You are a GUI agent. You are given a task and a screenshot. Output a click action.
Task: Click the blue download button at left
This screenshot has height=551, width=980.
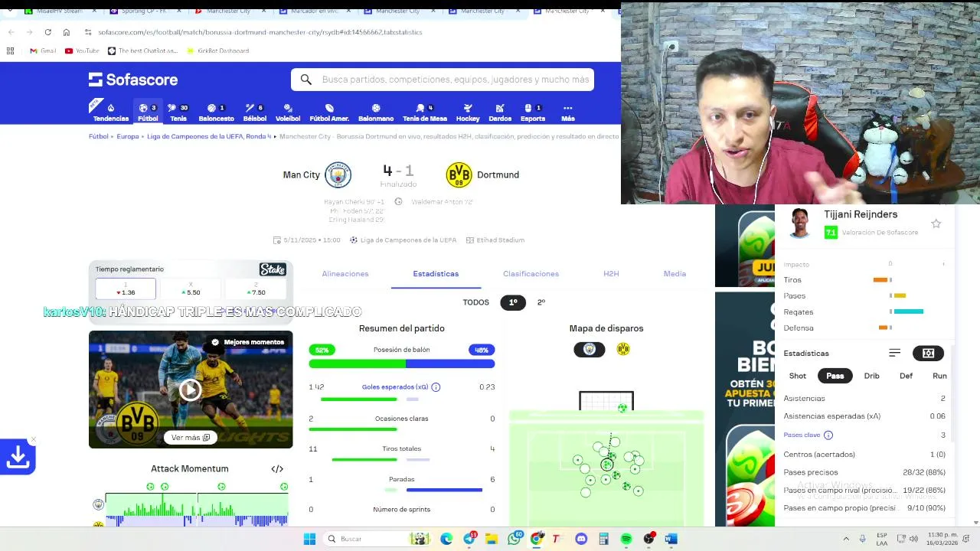[18, 457]
